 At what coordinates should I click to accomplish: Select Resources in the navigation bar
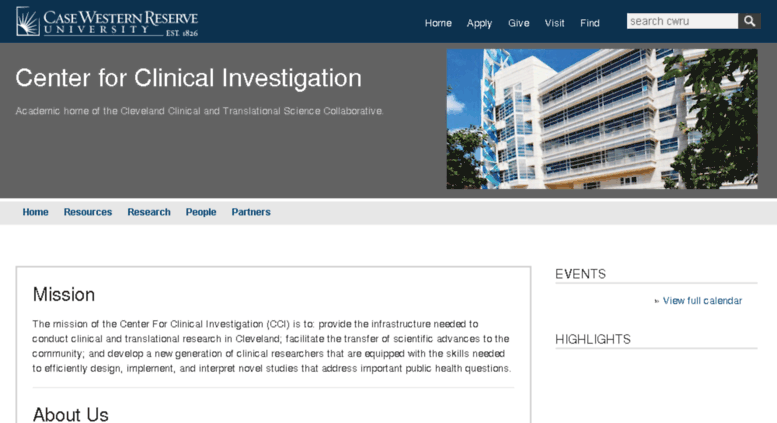pyautogui.click(x=88, y=212)
